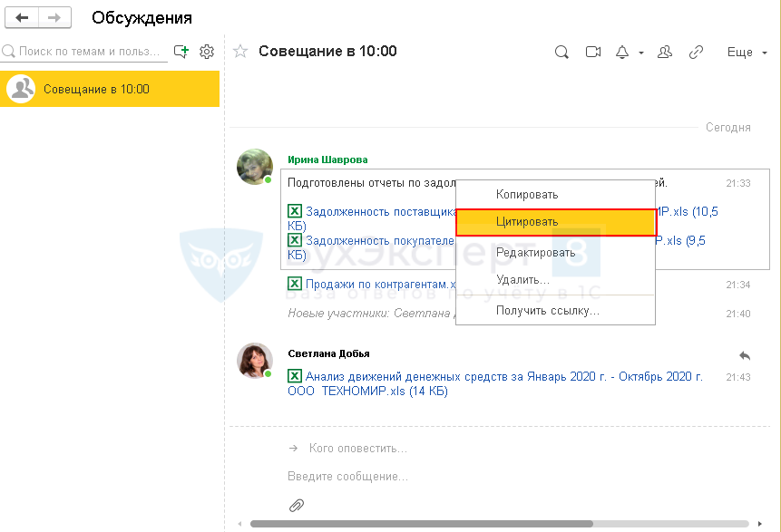This screenshot has width=781, height=532.
Task: Start a video call with the camera icon
Action: click(593, 53)
